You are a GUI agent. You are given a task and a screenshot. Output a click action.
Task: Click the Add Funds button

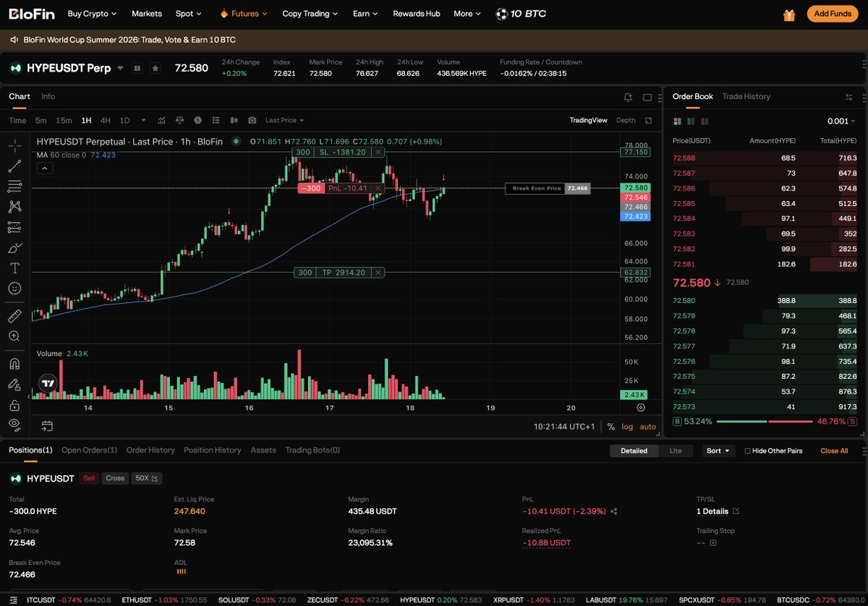point(832,14)
